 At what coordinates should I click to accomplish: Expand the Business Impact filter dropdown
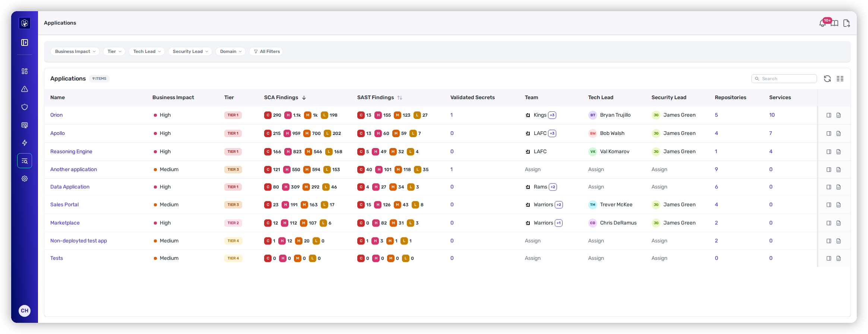(75, 51)
